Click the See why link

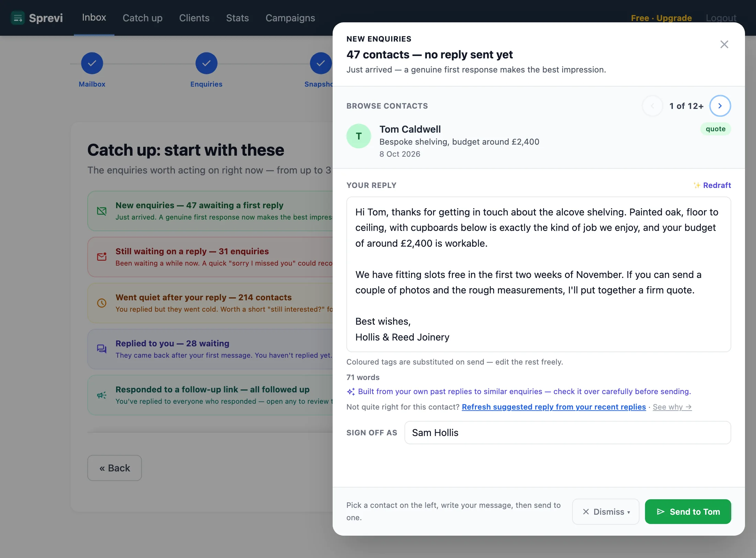click(x=672, y=407)
